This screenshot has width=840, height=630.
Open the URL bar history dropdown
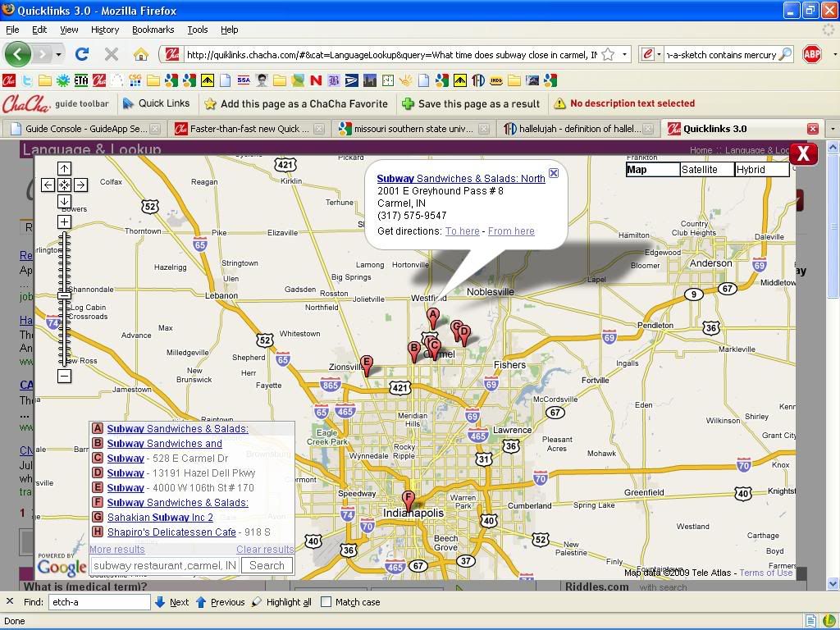[624, 55]
